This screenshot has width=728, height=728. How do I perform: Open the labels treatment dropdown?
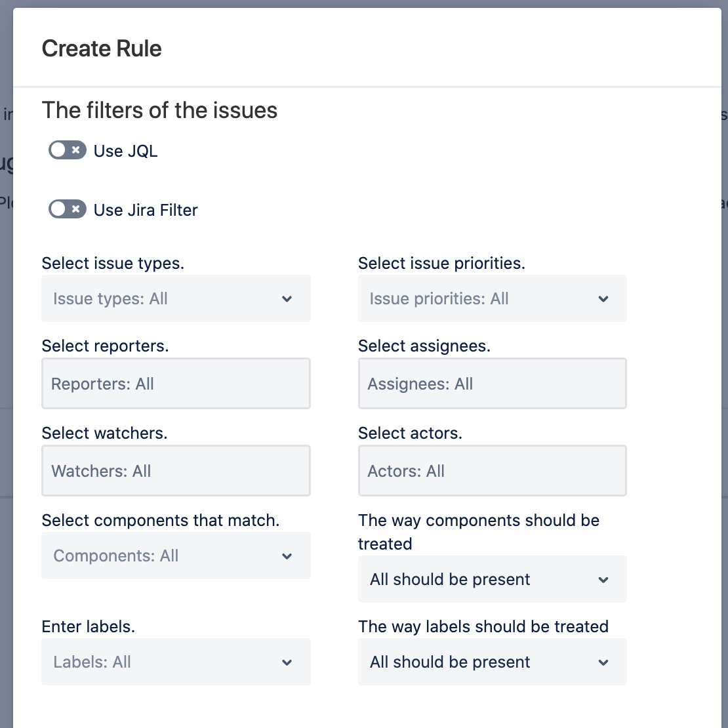click(x=491, y=662)
